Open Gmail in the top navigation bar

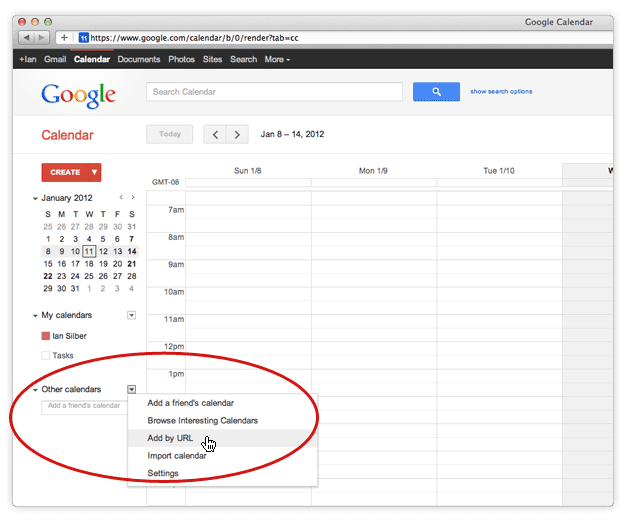click(x=55, y=59)
